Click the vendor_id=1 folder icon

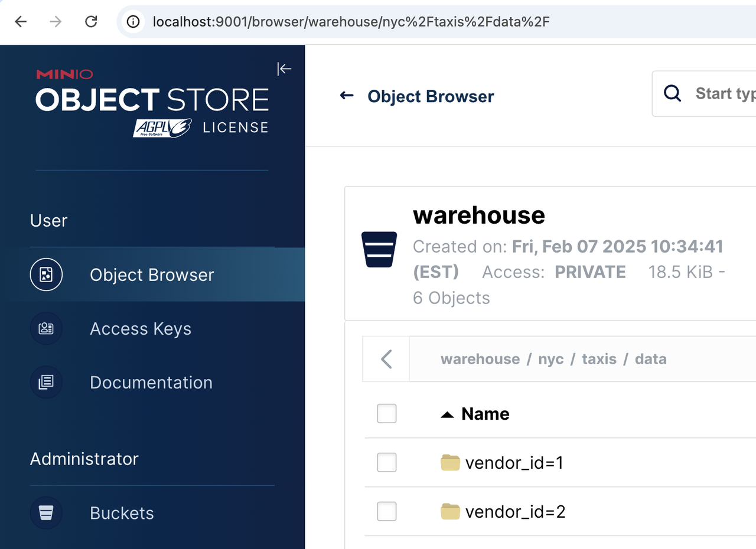click(450, 463)
